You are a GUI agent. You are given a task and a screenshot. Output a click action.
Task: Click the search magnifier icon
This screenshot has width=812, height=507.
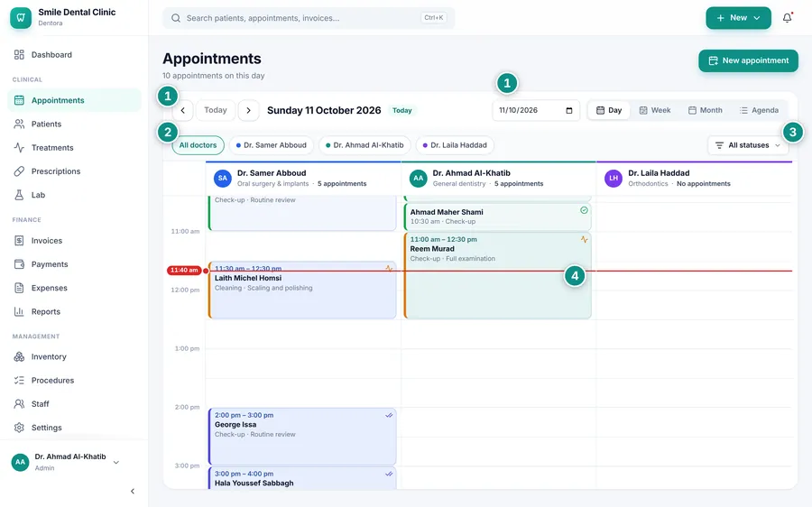point(176,18)
